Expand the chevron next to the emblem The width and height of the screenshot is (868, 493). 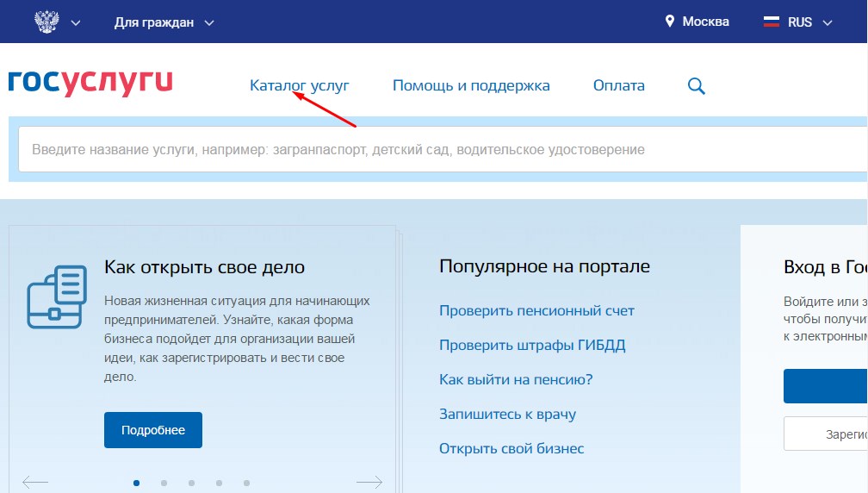click(76, 22)
